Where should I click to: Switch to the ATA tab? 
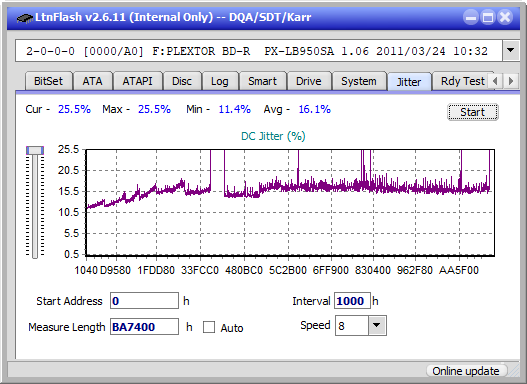click(92, 81)
